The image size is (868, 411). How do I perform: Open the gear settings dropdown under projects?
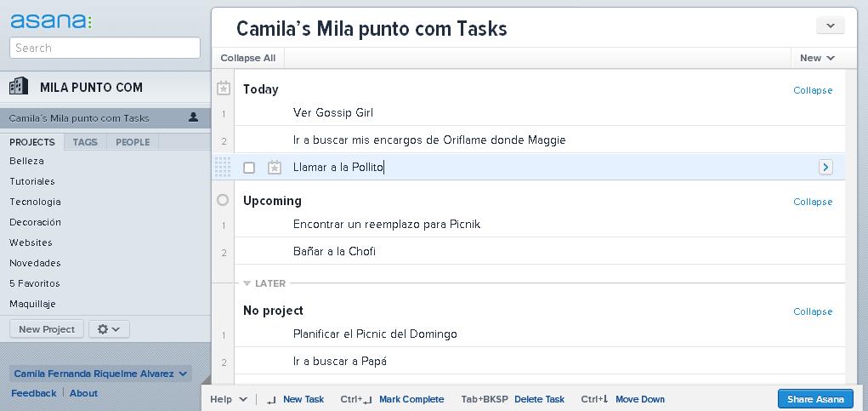click(x=109, y=329)
